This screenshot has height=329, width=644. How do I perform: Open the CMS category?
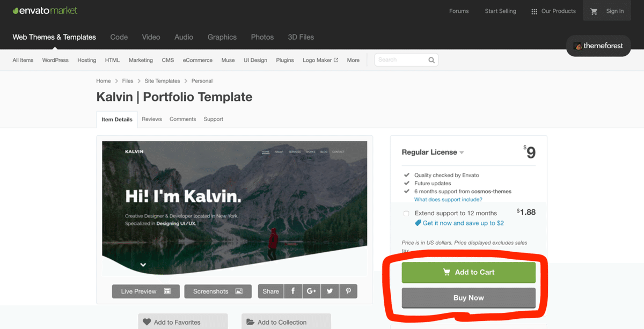click(x=168, y=60)
